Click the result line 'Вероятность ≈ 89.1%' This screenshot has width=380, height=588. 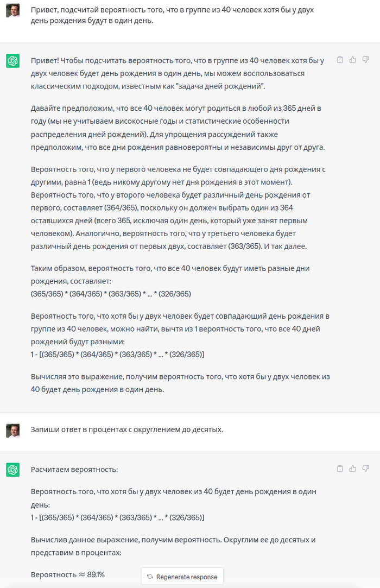tap(68, 574)
